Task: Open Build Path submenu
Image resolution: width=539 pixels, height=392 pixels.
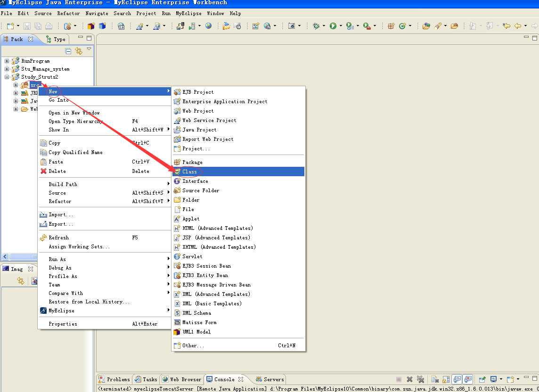Action: tap(105, 184)
